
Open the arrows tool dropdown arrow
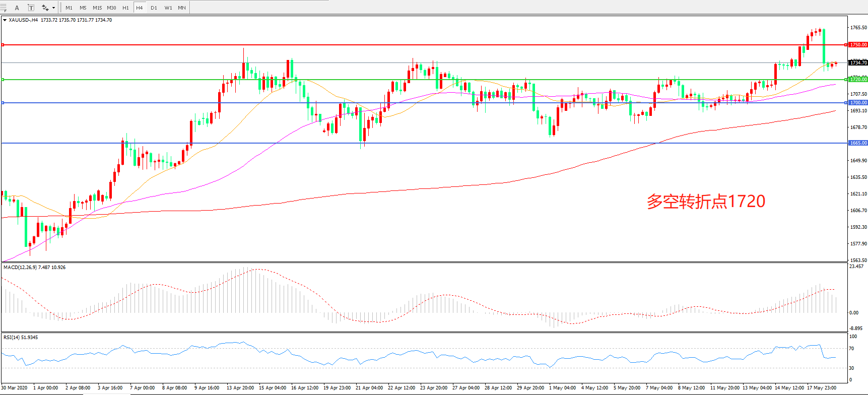pyautogui.click(x=53, y=8)
